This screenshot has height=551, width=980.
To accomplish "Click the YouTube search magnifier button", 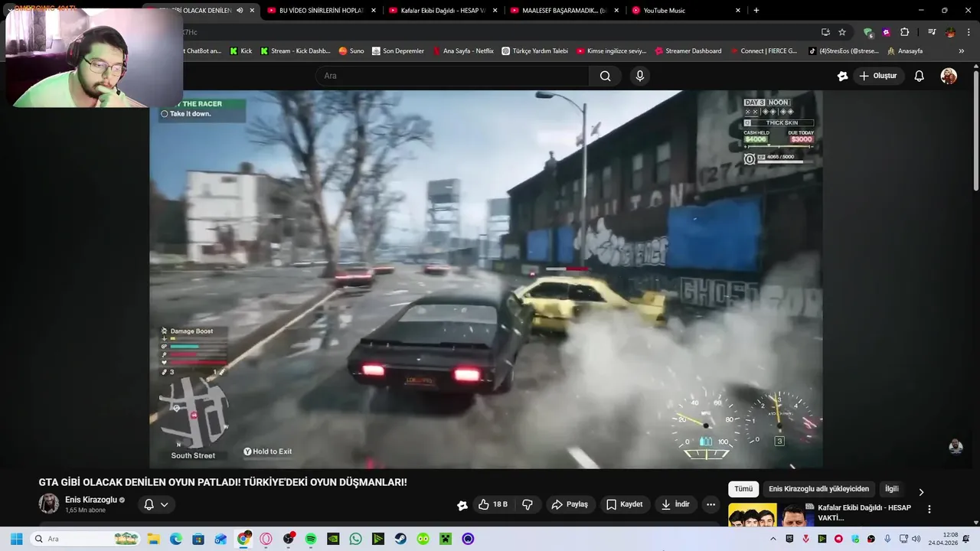I will point(605,76).
